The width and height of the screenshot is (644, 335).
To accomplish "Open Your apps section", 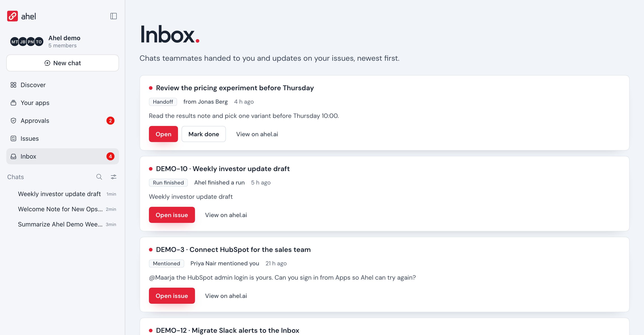I will (63, 103).
